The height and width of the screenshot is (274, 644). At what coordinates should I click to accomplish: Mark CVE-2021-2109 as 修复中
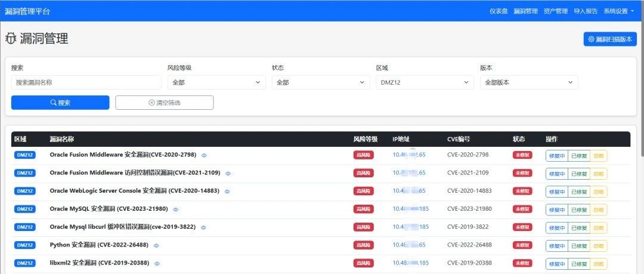coord(557,174)
